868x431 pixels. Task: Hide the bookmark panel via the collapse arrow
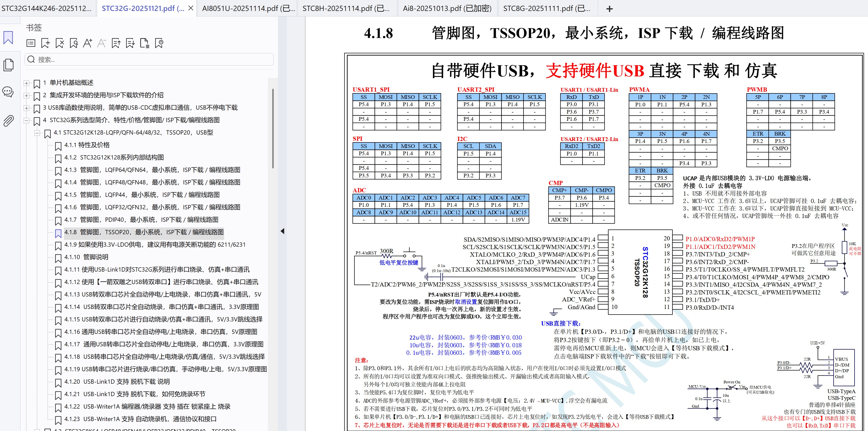[x=283, y=231]
